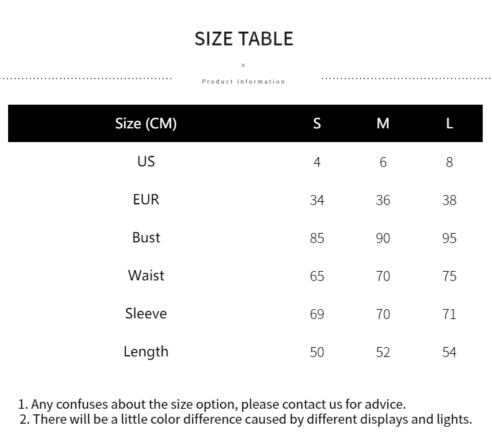Select EUR size 36 cell
Image resolution: width=492 pixels, height=448 pixels.
[x=383, y=200]
